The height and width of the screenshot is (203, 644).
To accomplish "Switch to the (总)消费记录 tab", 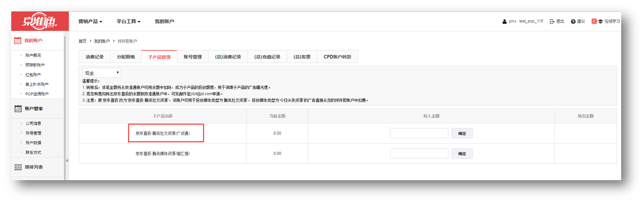I will pyautogui.click(x=228, y=57).
